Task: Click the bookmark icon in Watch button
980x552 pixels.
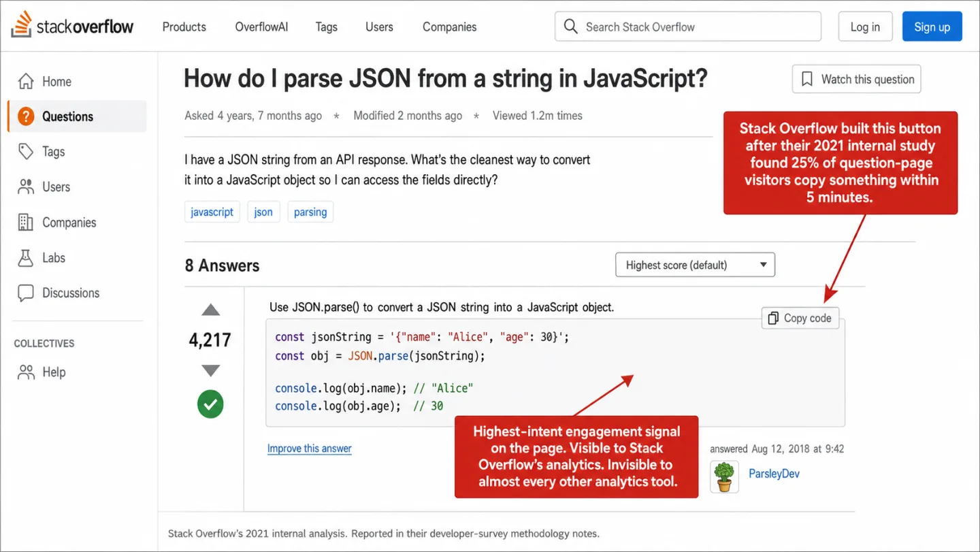Action: click(x=807, y=80)
